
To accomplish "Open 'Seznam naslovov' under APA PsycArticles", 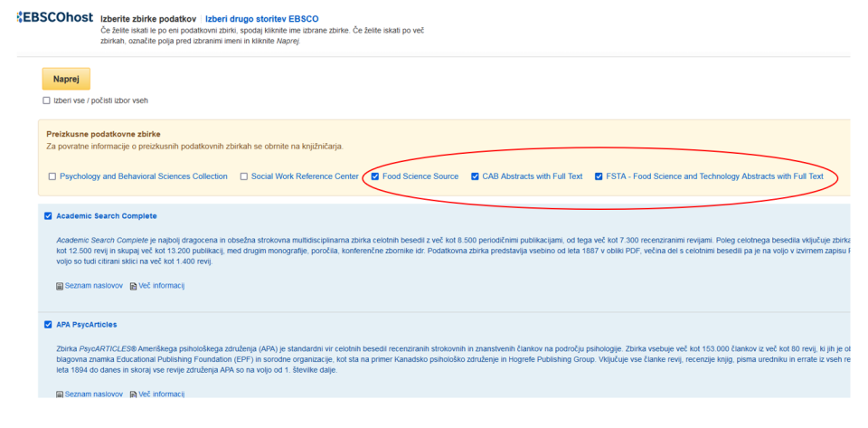I will [x=93, y=395].
